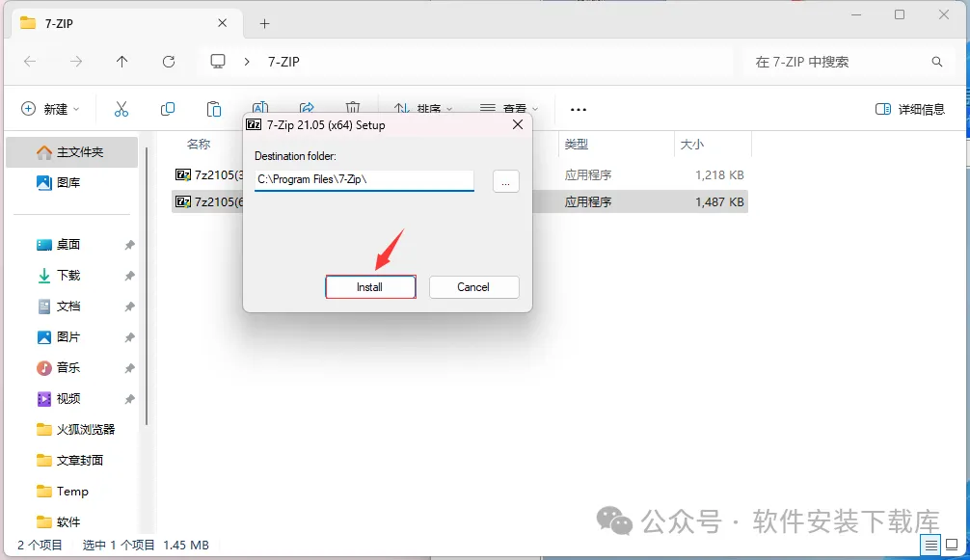Click the sidebar vertical scrollbar
The image size is (970, 560).
147,285
